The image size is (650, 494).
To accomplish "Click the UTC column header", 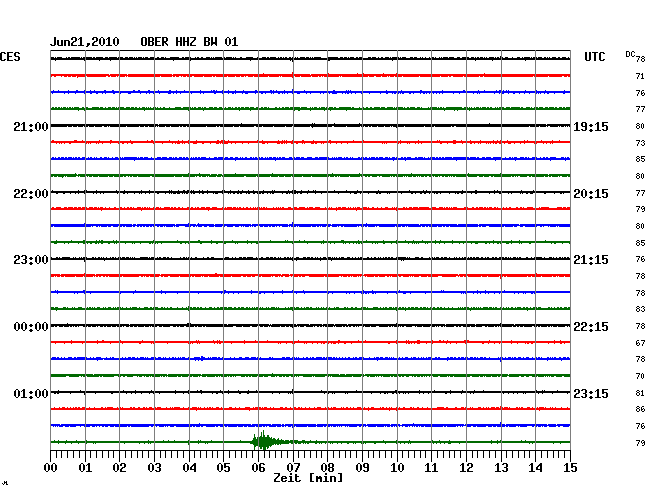I will click(594, 57).
